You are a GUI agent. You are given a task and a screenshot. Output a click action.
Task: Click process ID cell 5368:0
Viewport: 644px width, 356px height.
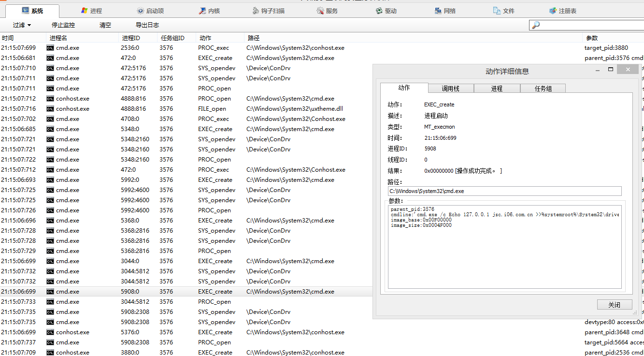tap(130, 221)
